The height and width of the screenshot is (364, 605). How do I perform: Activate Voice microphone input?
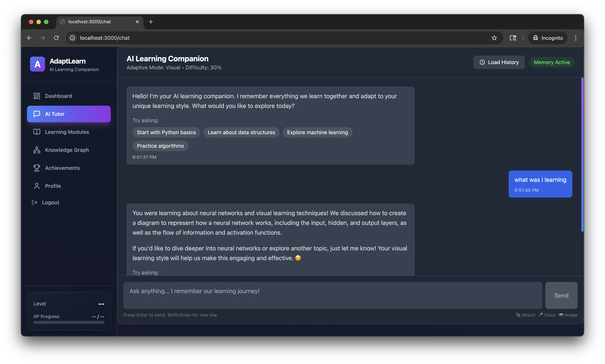click(x=547, y=315)
